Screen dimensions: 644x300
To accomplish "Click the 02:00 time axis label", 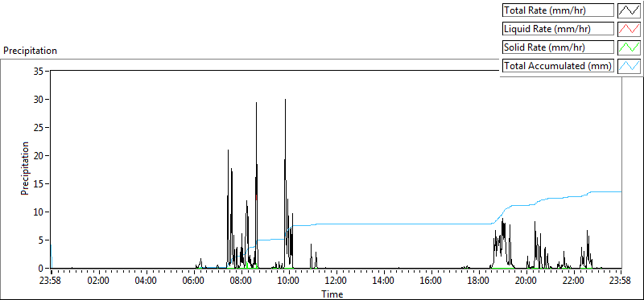I will point(99,281).
